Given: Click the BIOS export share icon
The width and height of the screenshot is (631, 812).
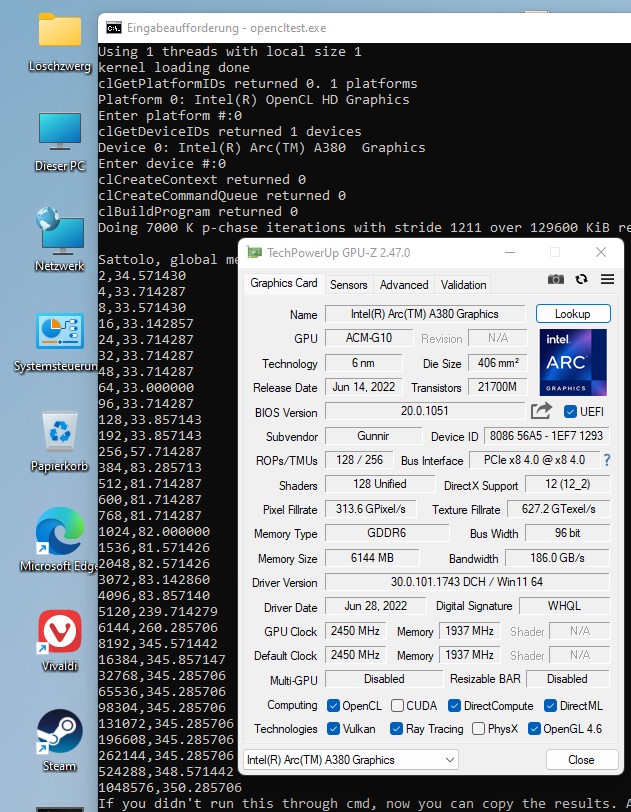Looking at the screenshot, I should click(541, 412).
